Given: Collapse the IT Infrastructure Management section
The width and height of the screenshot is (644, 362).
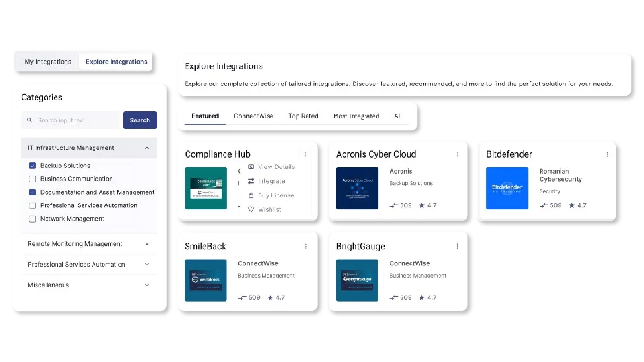Looking at the screenshot, I should pyautogui.click(x=147, y=148).
